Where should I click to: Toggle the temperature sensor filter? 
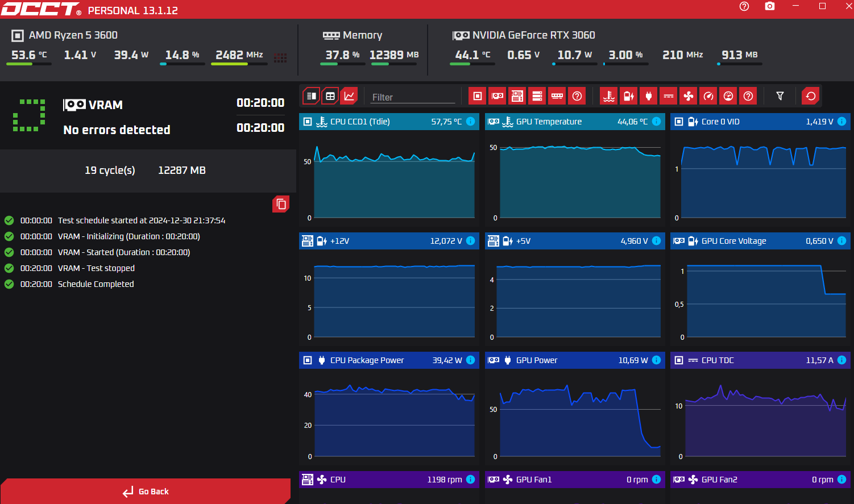[x=609, y=96]
